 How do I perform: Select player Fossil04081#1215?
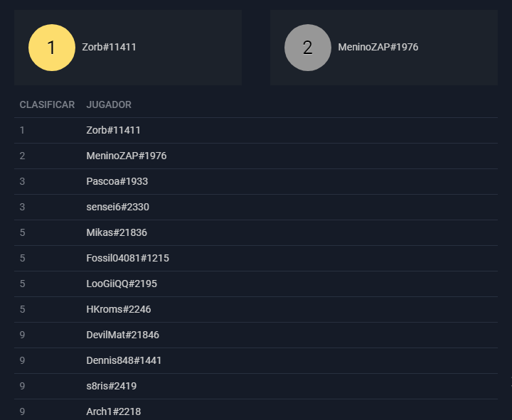pyautogui.click(x=128, y=258)
